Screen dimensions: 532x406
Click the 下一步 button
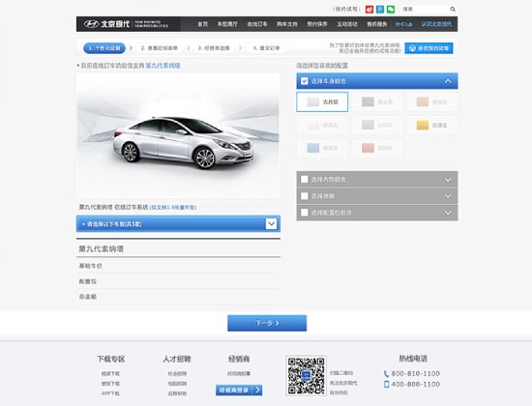click(x=267, y=323)
